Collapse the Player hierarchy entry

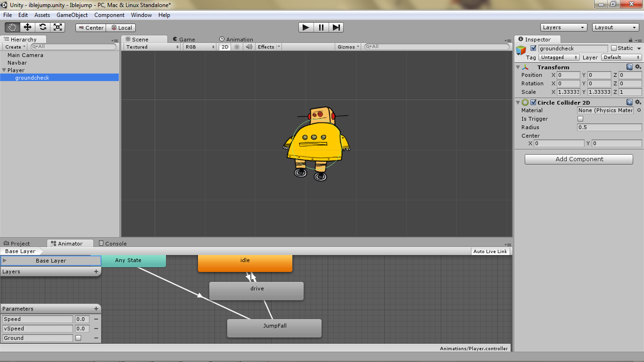[4, 70]
